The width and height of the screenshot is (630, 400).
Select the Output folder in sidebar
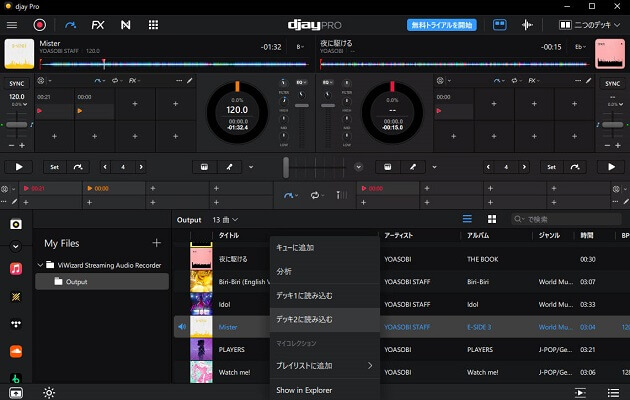[102, 282]
